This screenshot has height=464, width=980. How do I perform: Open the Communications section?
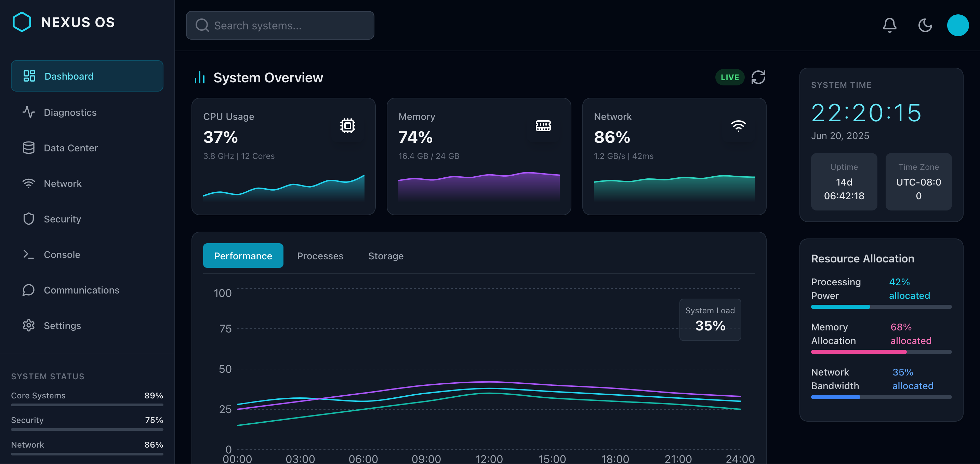pyautogui.click(x=87, y=290)
